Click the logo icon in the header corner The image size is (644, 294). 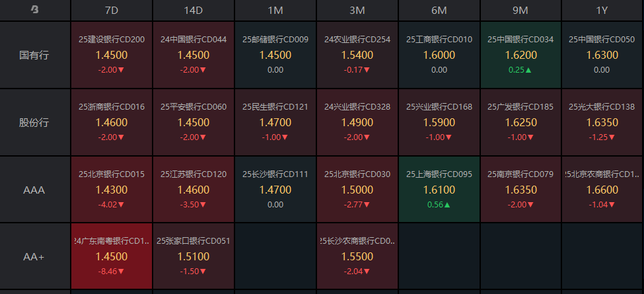(35, 10)
